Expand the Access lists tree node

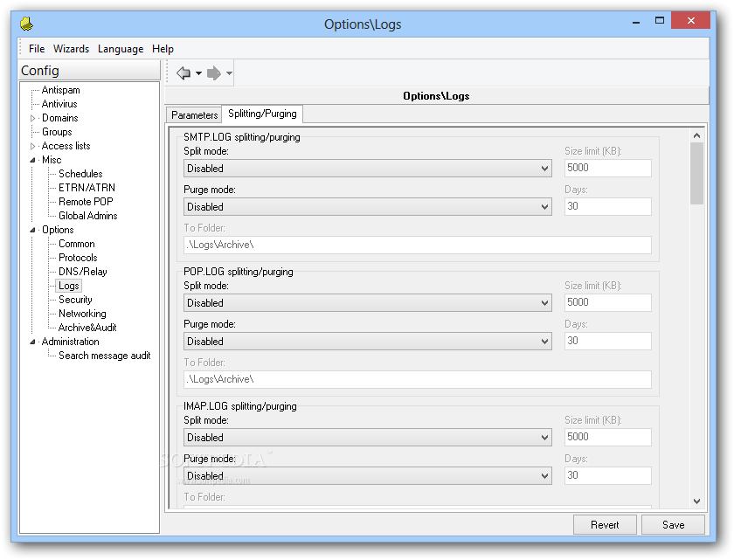(33, 146)
